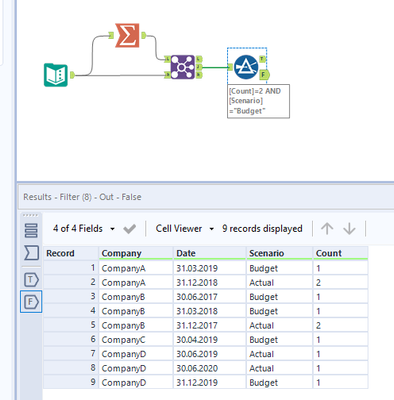The height and width of the screenshot is (400, 394).
Task: Click the Filter tool's F output anchor
Action: (x=264, y=75)
